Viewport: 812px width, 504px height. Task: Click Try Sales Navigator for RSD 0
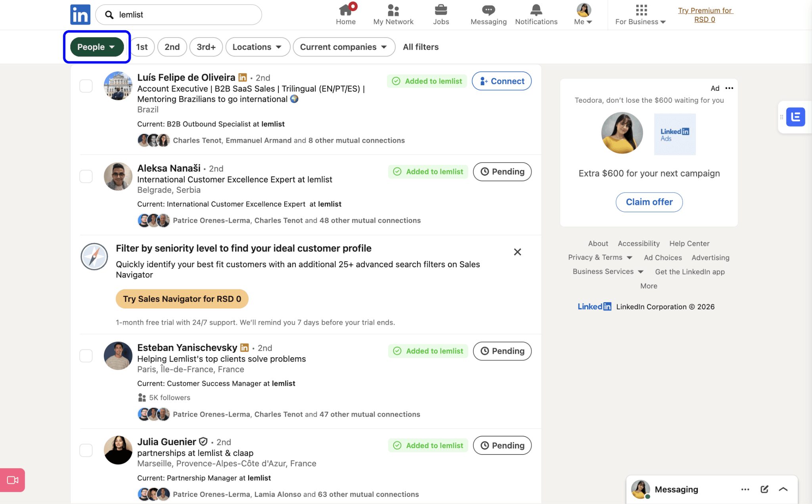tap(182, 299)
